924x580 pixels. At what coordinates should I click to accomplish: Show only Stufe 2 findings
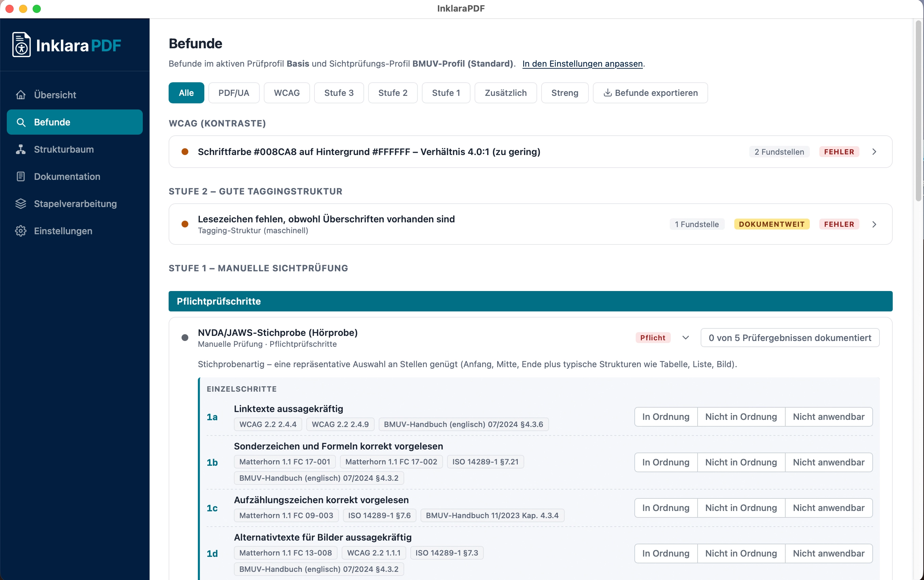click(x=393, y=93)
